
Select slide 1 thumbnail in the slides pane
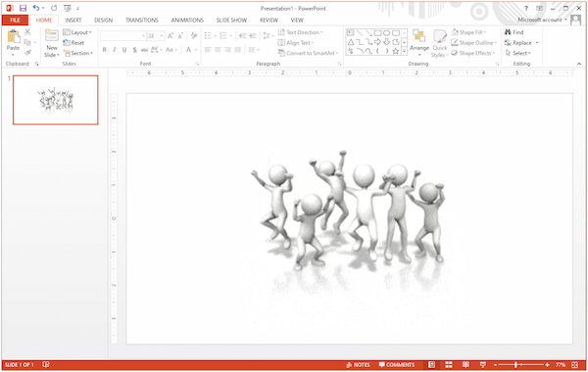[56, 100]
